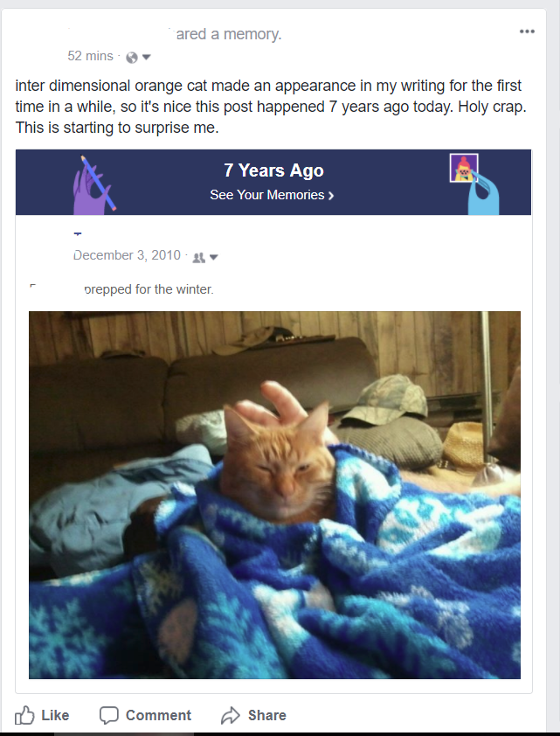Open the three-dot post options menu
Image resolution: width=560 pixels, height=736 pixels.
pyautogui.click(x=527, y=31)
